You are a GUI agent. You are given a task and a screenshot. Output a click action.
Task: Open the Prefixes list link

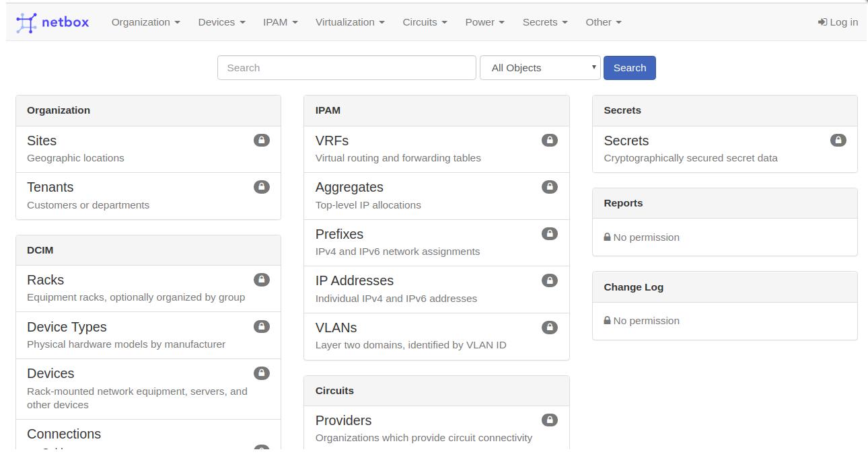(339, 234)
